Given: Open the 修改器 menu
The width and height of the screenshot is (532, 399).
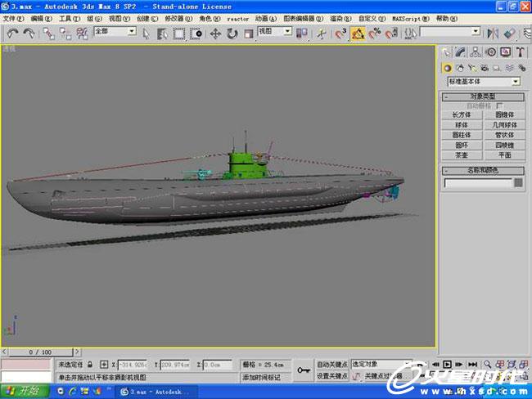Looking at the screenshot, I should pos(178,19).
